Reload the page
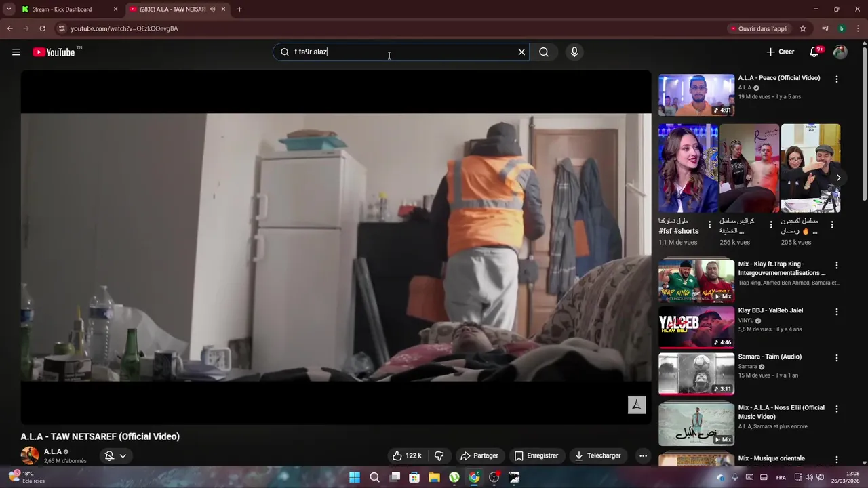The width and height of the screenshot is (868, 488). coord(42,28)
